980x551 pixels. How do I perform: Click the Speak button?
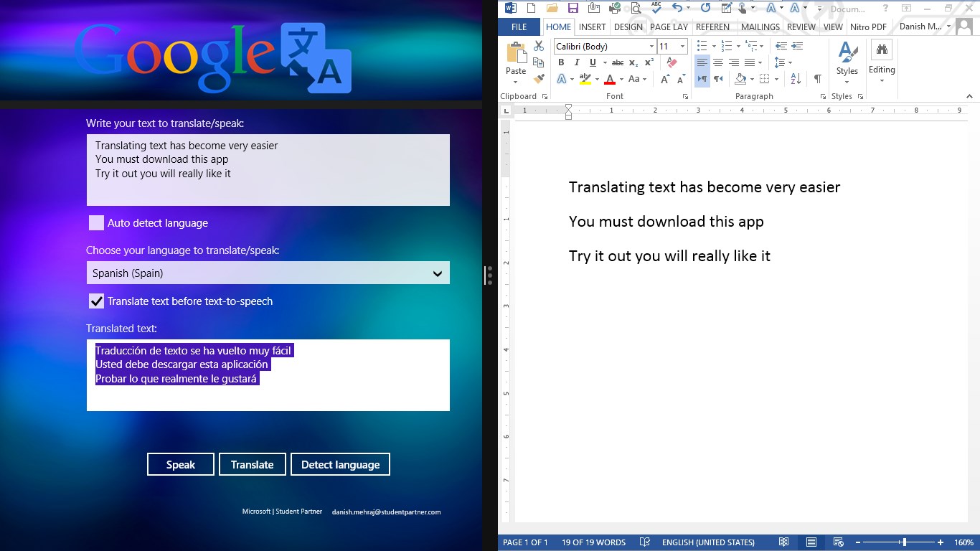[x=181, y=464]
